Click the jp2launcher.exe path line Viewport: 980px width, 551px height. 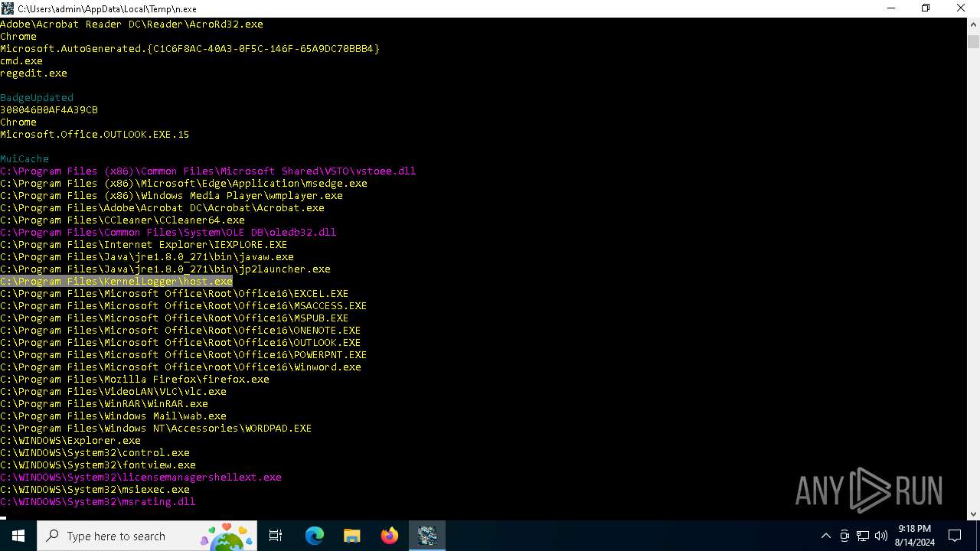[x=165, y=269]
